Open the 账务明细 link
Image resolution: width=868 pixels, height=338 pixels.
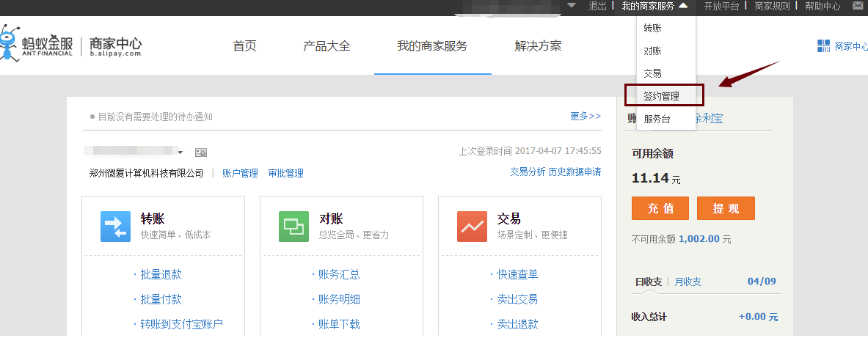(x=339, y=299)
